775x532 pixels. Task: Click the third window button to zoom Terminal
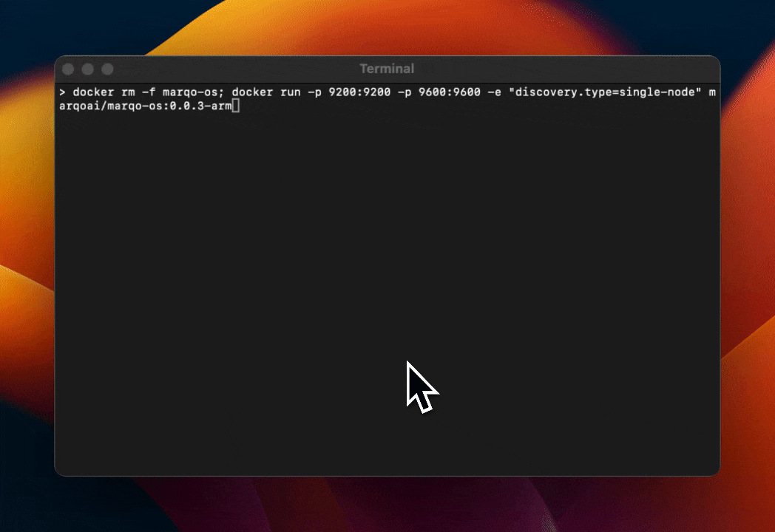pyautogui.click(x=107, y=69)
